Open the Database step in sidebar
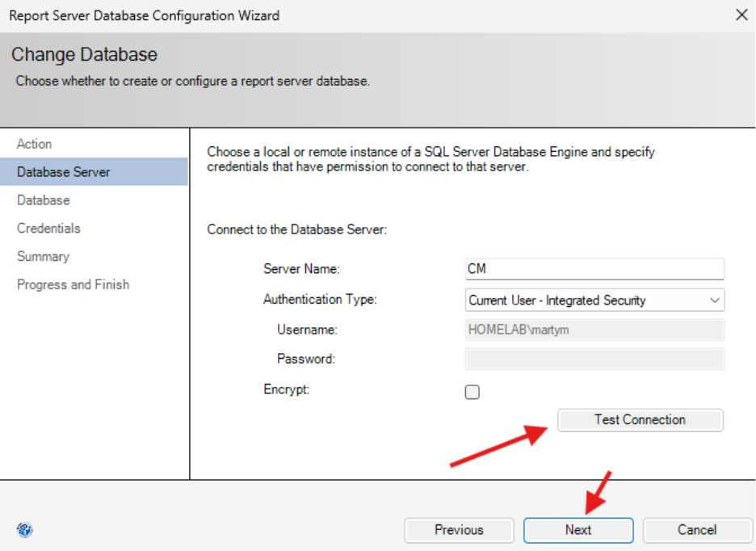 point(44,200)
